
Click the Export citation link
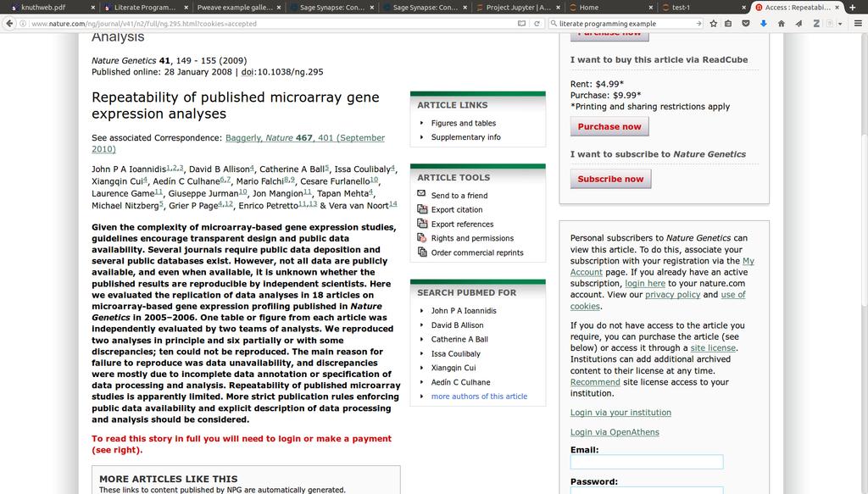click(x=457, y=209)
